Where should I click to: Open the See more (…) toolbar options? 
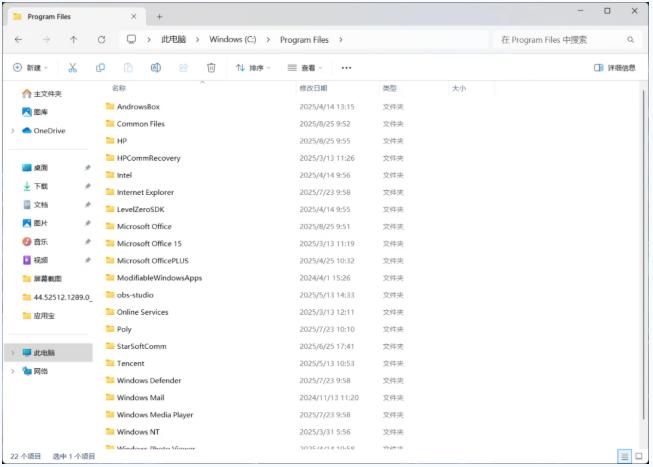click(x=346, y=68)
